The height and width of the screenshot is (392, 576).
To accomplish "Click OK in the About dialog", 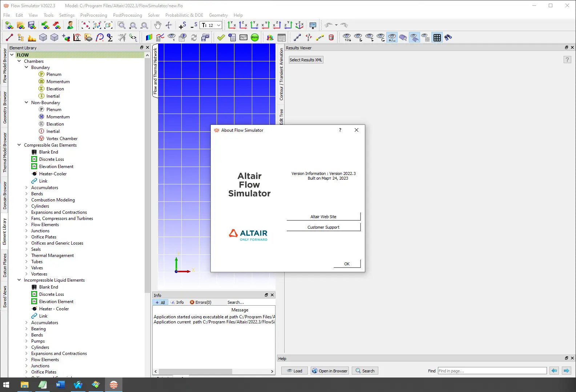I will [x=347, y=264].
